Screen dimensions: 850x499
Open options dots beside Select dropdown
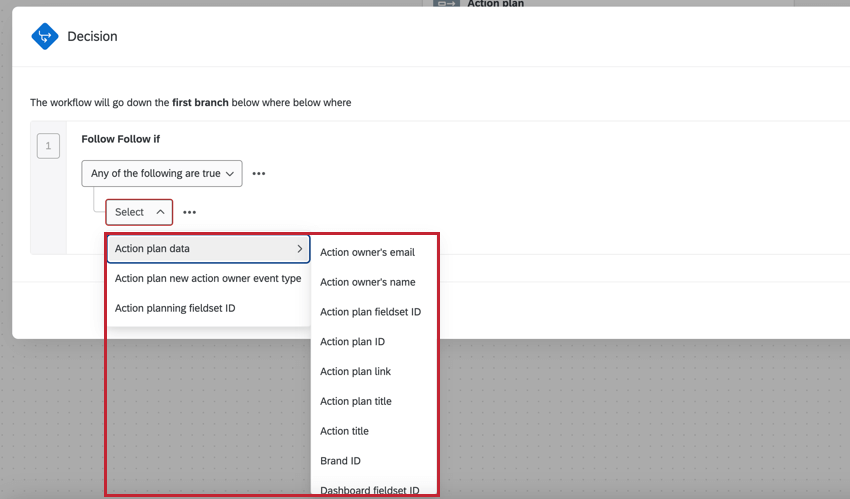pos(189,212)
